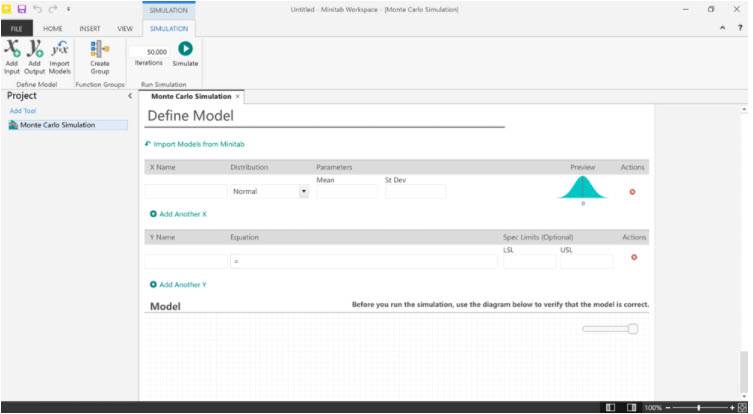753x414 pixels.
Task: Click the Undo icon
Action: click(x=37, y=9)
